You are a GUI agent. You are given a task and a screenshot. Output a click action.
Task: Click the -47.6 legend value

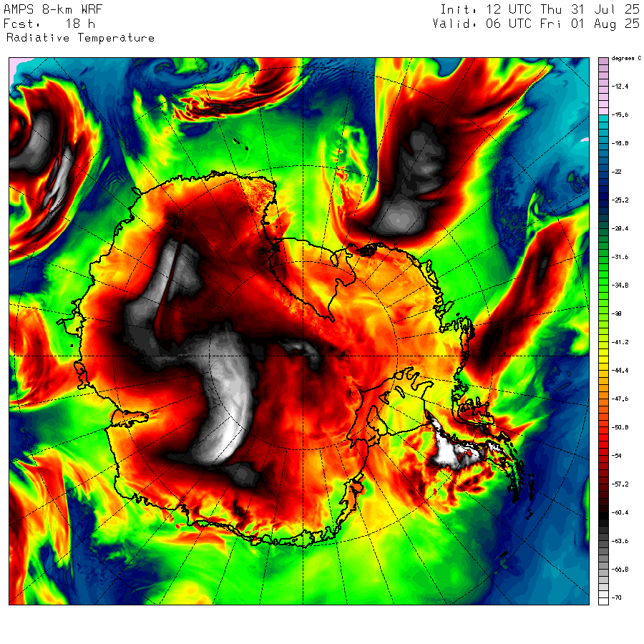click(x=620, y=399)
